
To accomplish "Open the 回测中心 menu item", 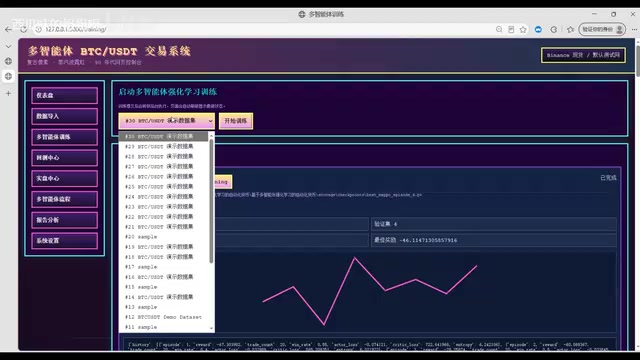I will [64, 158].
